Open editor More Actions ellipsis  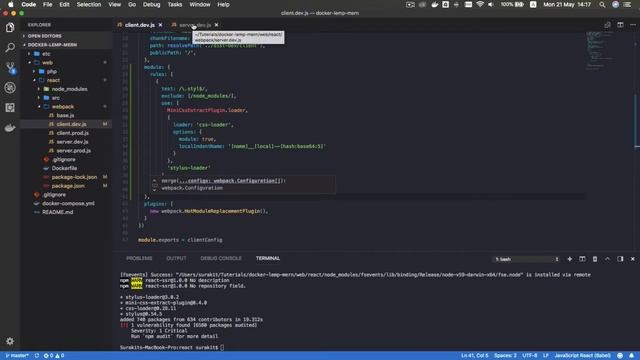(x=633, y=25)
